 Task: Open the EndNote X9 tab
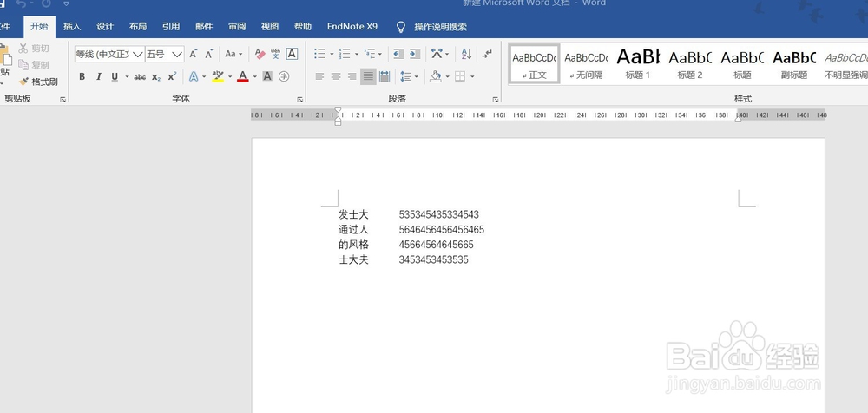click(352, 27)
